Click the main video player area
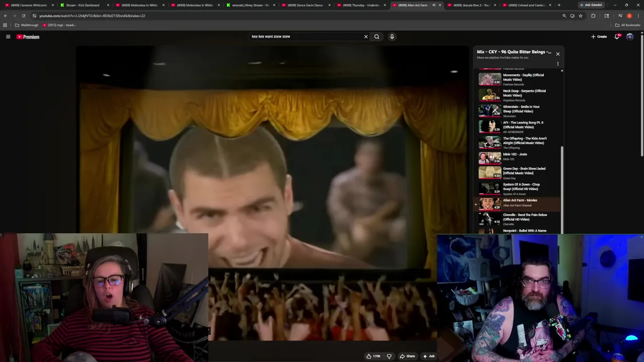Viewport: 644px width, 362px height. coord(272,194)
